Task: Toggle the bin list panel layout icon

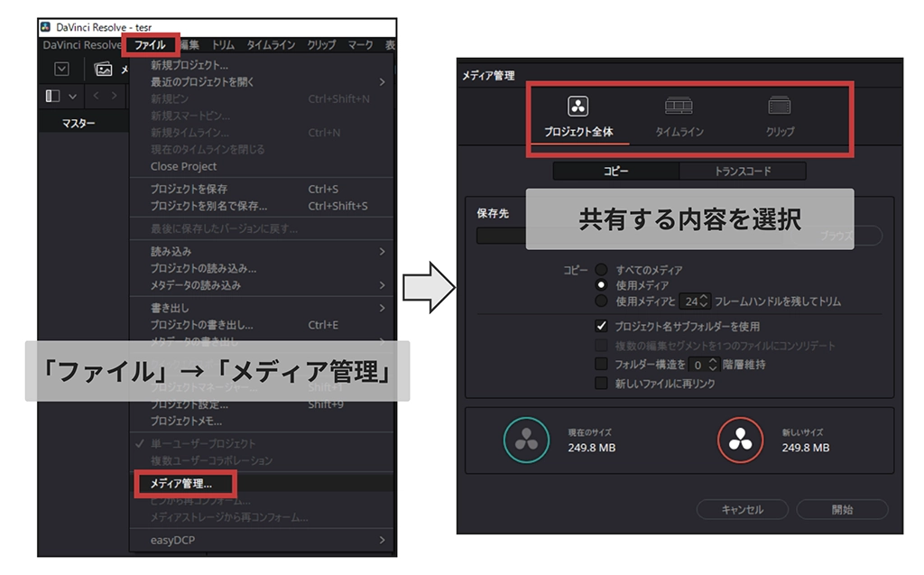Action: (x=52, y=96)
